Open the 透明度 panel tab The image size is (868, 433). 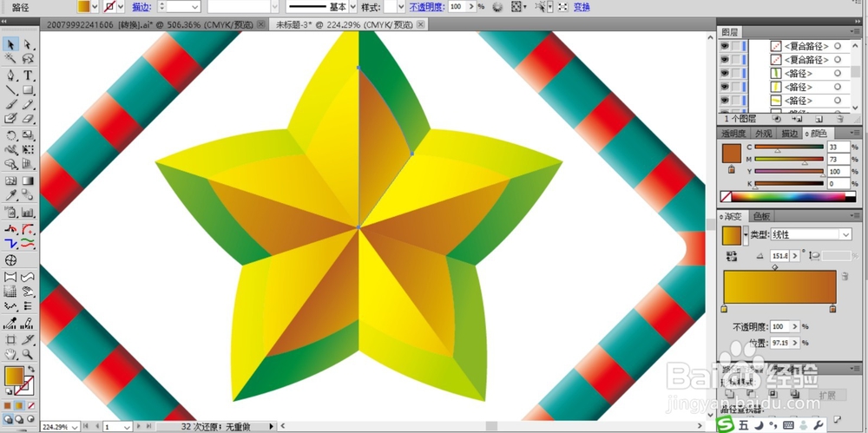click(x=733, y=134)
